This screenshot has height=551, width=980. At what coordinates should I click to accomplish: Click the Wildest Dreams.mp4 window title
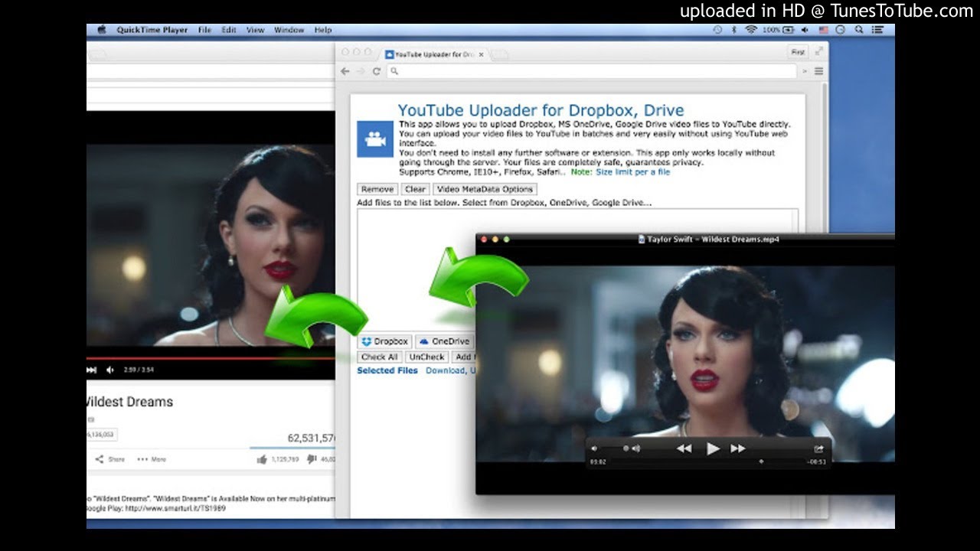[708, 239]
